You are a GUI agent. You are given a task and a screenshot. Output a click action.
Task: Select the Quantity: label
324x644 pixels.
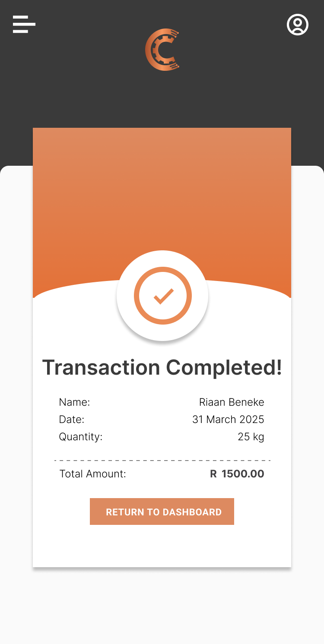pos(81,437)
